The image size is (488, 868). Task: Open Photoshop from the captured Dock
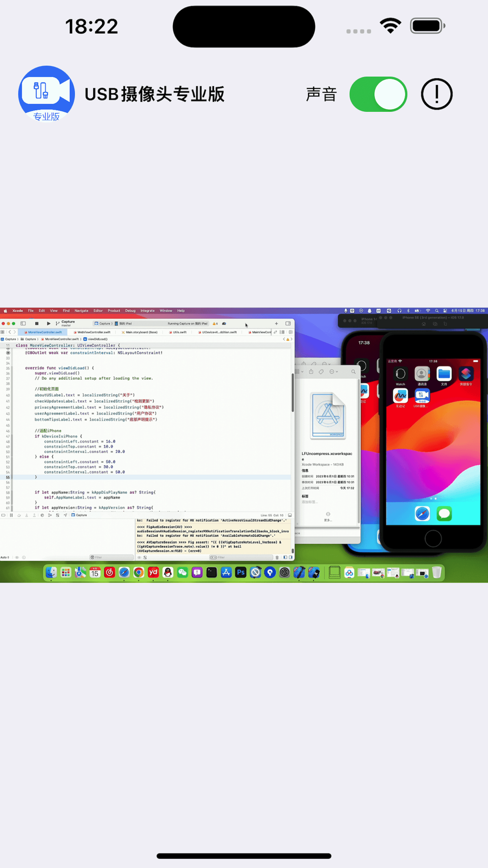tap(241, 573)
